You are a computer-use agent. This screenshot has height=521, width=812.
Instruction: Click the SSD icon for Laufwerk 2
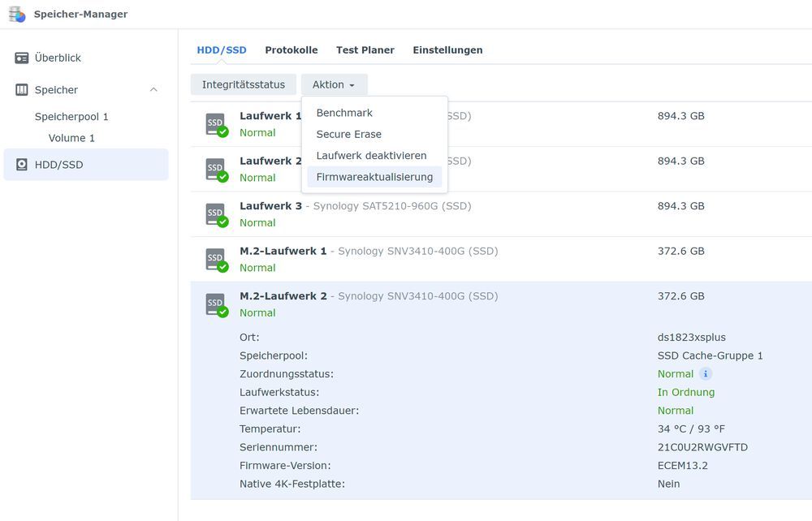(217, 170)
